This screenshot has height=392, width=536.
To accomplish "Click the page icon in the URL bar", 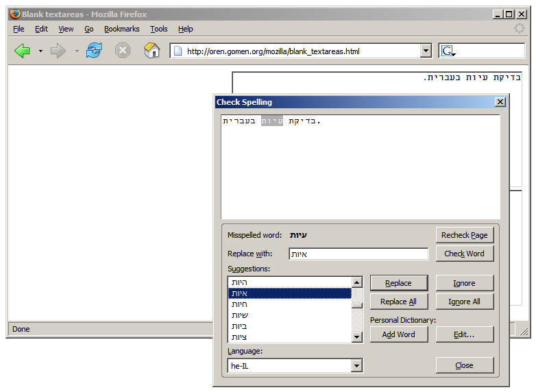I will click(x=178, y=51).
